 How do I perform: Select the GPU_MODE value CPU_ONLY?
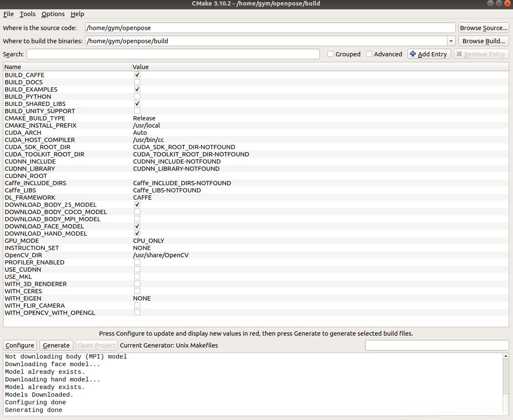coord(149,241)
